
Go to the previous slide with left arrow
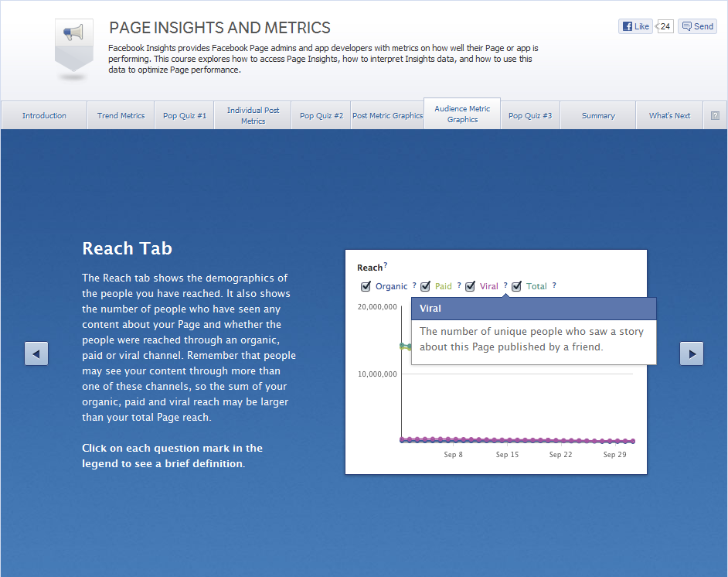[36, 353]
